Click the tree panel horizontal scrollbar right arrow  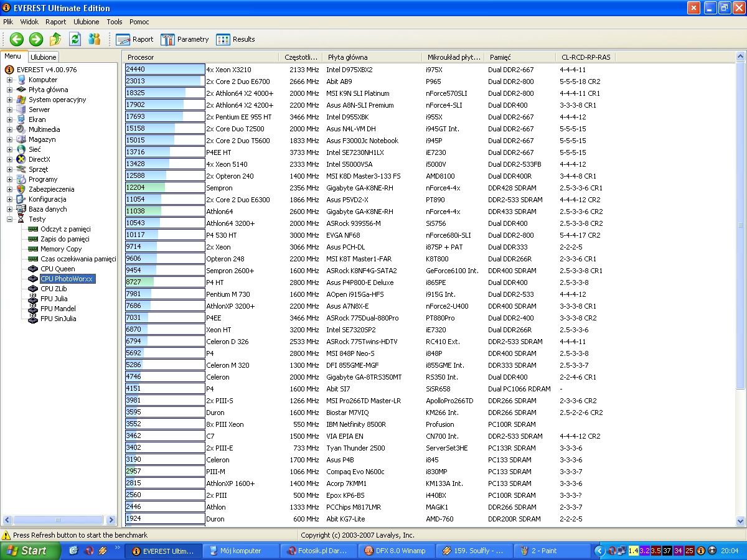click(x=111, y=520)
